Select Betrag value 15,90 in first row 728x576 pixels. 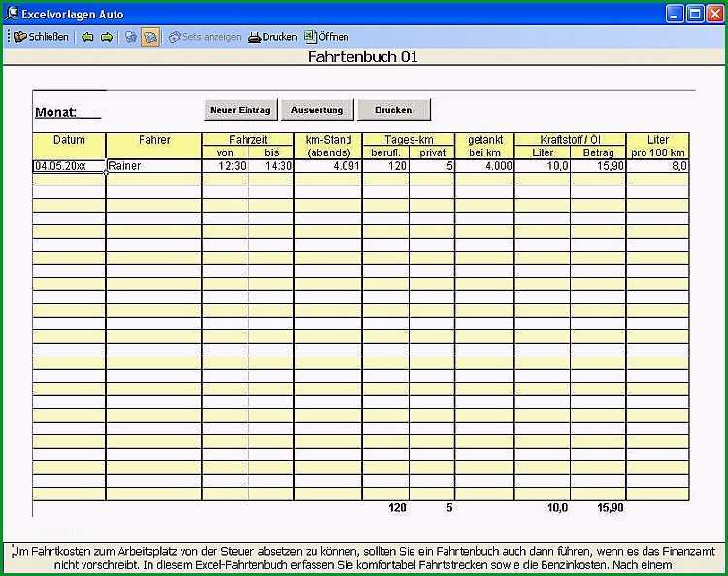click(598, 166)
